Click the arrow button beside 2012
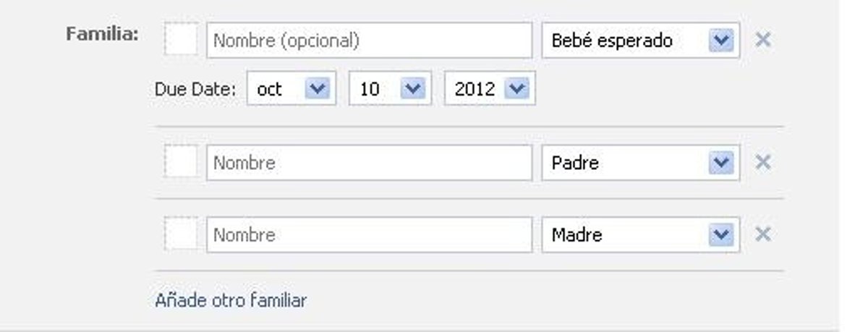868x332 pixels. [517, 89]
